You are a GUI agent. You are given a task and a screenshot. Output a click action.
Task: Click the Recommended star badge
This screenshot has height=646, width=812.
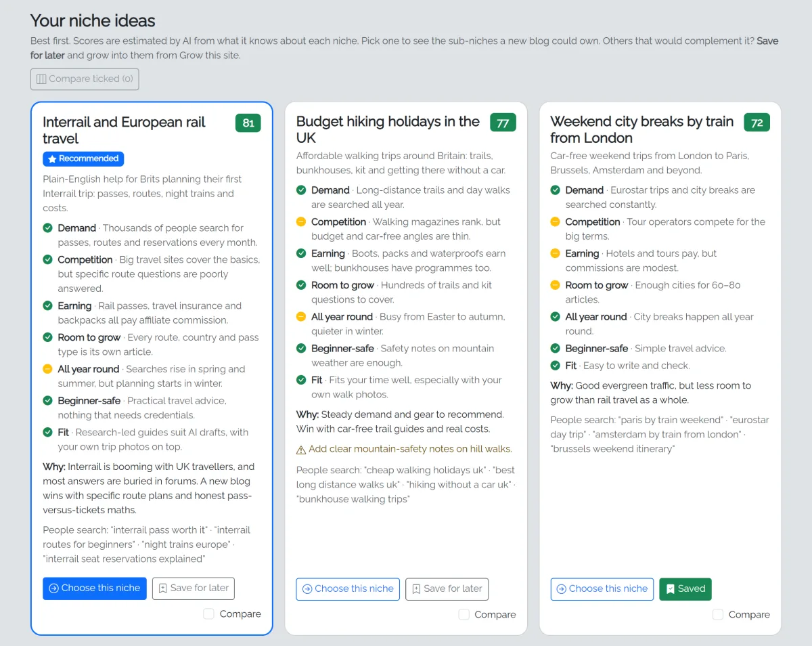[x=83, y=158]
